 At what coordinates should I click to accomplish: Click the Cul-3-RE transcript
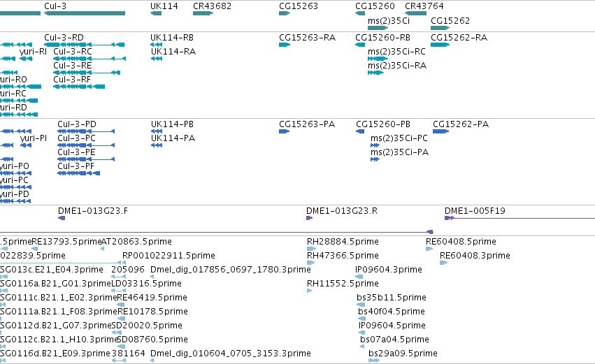(87, 73)
